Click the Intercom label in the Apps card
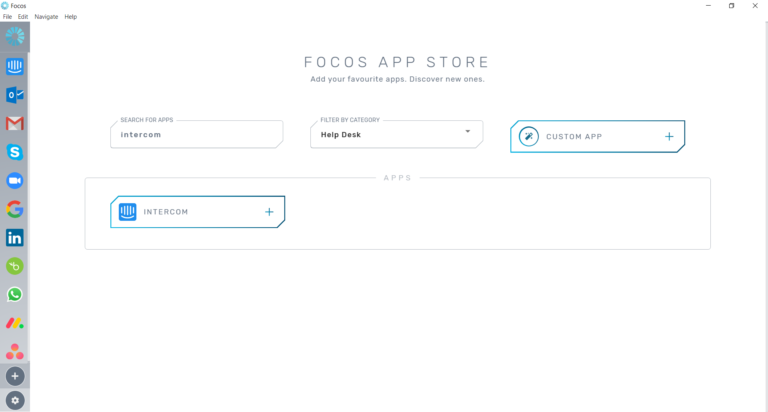The width and height of the screenshot is (768, 412). (166, 212)
